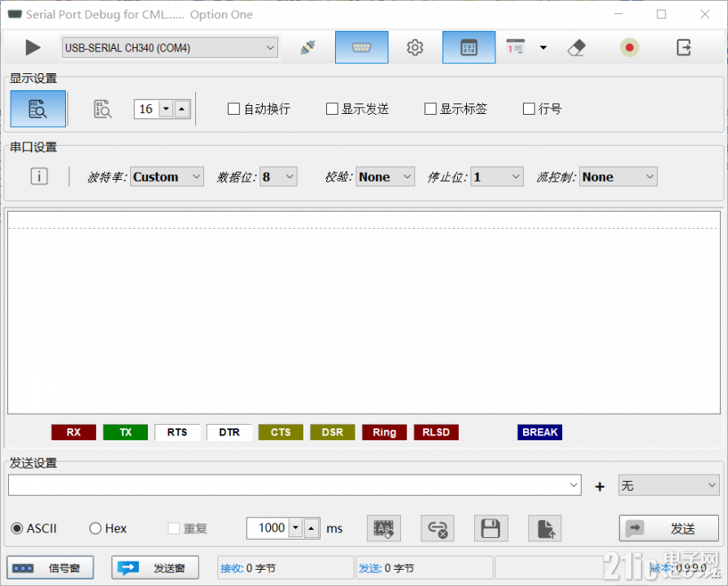
Task: Click the link remove icon
Action: tap(438, 529)
